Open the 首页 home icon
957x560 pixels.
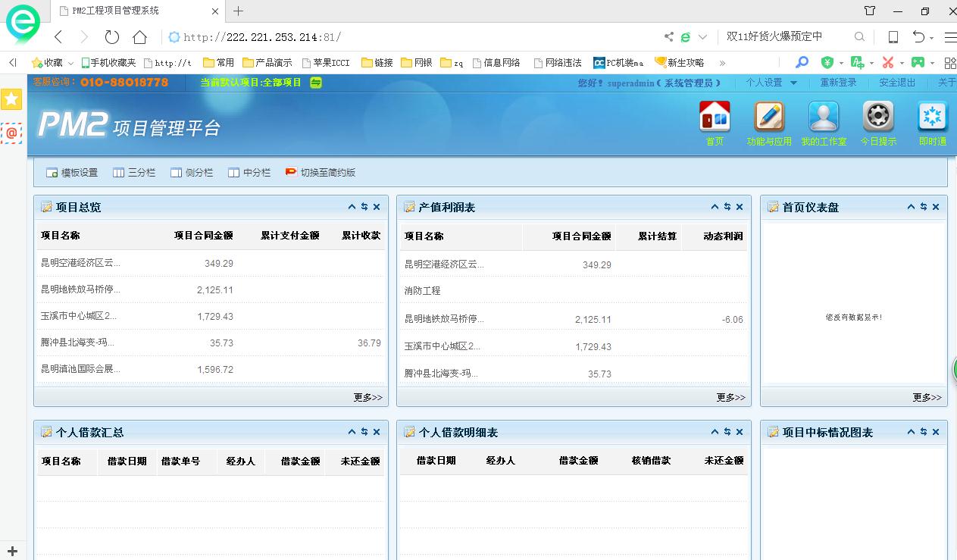point(715,117)
